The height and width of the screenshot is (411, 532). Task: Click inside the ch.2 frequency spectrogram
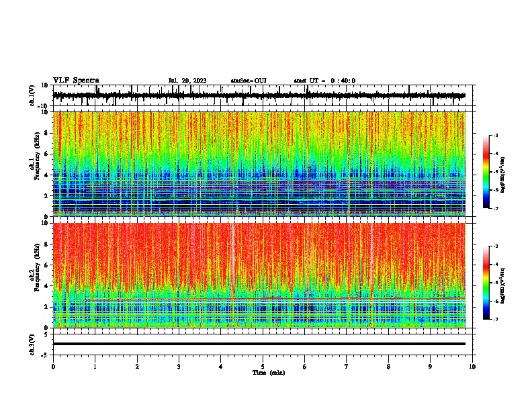coord(259,275)
